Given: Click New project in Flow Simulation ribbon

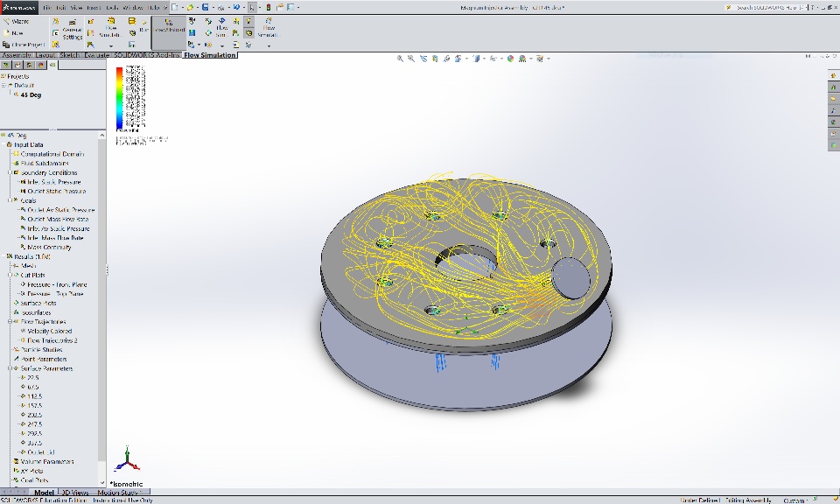Looking at the screenshot, I should [14, 33].
